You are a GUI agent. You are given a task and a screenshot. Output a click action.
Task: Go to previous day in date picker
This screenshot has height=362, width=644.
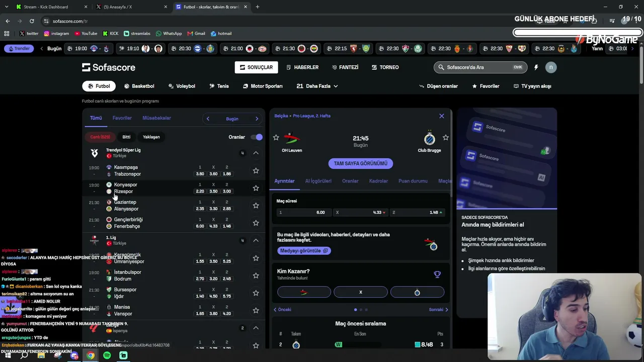208,119
